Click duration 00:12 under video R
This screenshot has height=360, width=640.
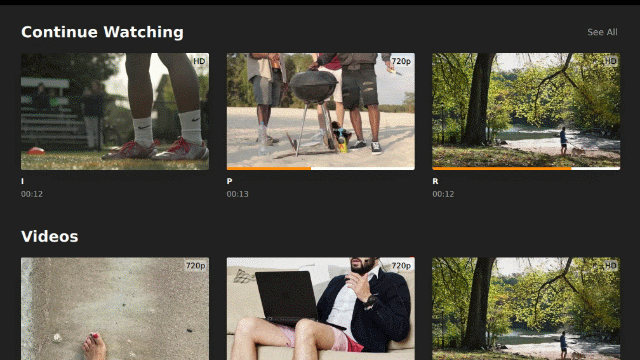click(443, 194)
